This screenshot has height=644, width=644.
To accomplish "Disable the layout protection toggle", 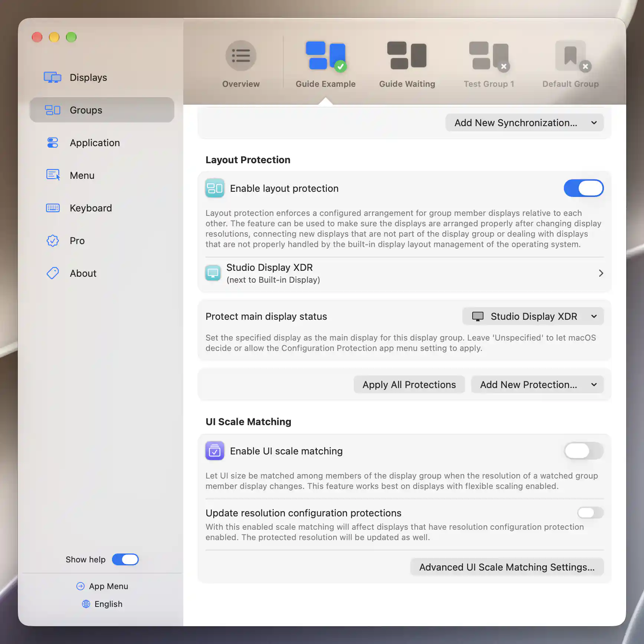I will click(x=584, y=188).
